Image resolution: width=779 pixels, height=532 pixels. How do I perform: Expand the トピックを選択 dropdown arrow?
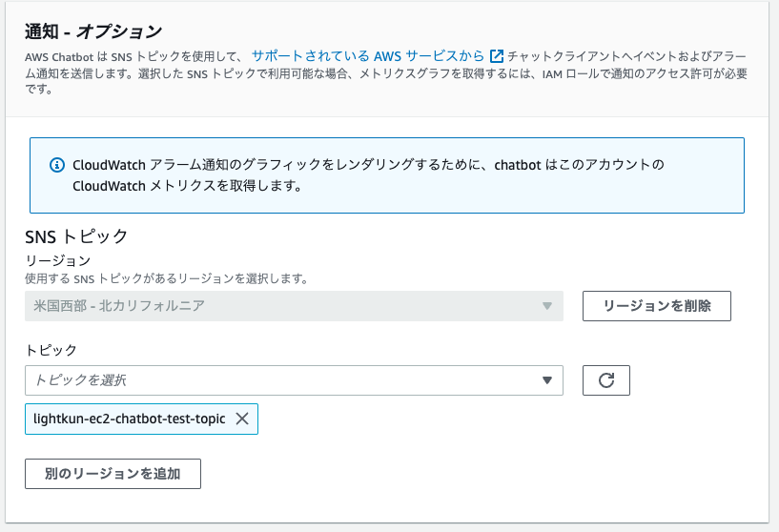tap(547, 380)
